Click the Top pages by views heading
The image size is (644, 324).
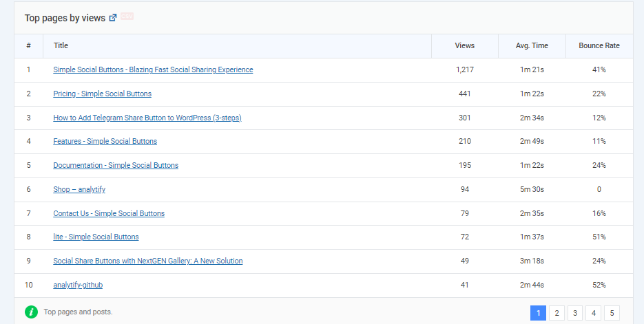tap(65, 18)
